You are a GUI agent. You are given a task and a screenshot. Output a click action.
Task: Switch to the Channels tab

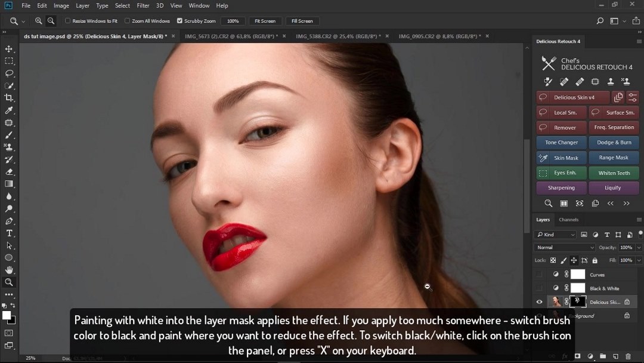tap(569, 220)
